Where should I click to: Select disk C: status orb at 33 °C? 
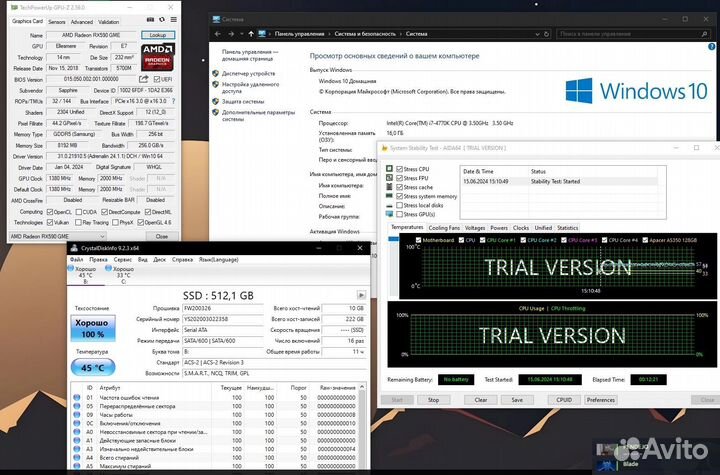click(x=108, y=268)
